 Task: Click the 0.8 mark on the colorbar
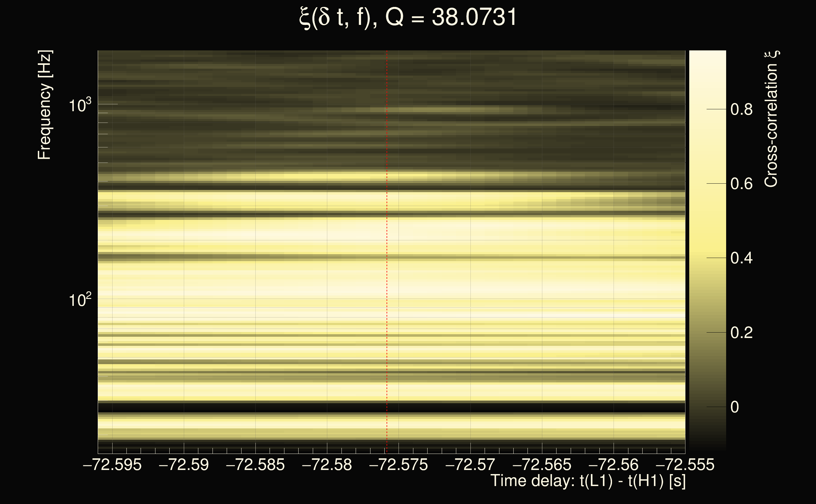pyautogui.click(x=741, y=109)
